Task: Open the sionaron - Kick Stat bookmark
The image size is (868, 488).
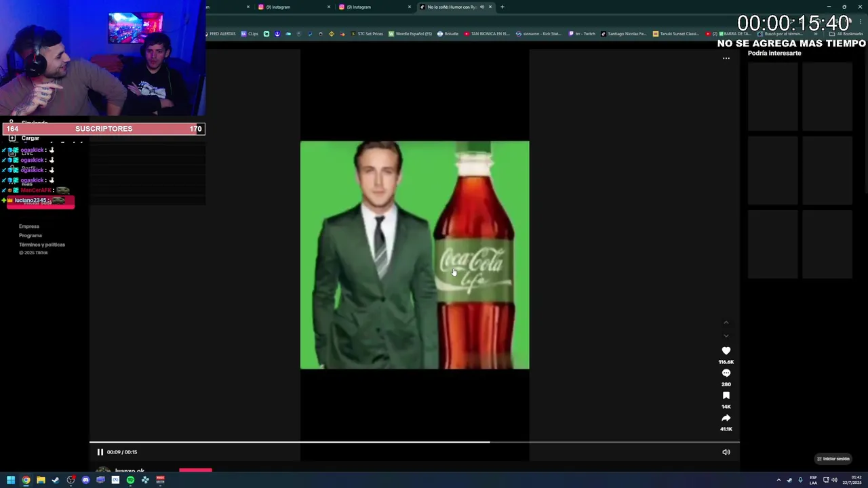Action: click(x=539, y=34)
